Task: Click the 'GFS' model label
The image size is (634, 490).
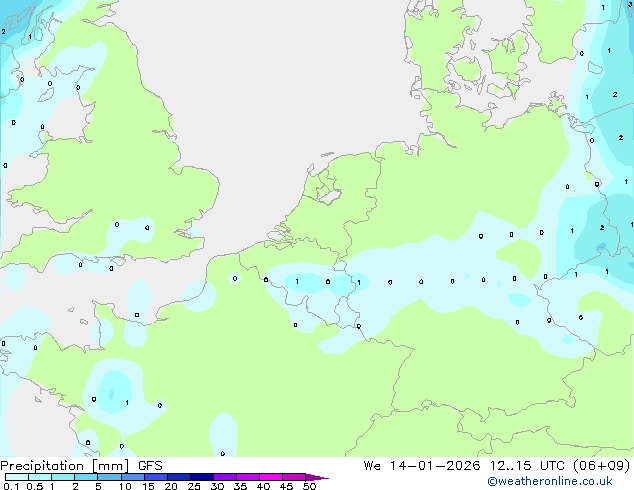Action: pos(150,466)
